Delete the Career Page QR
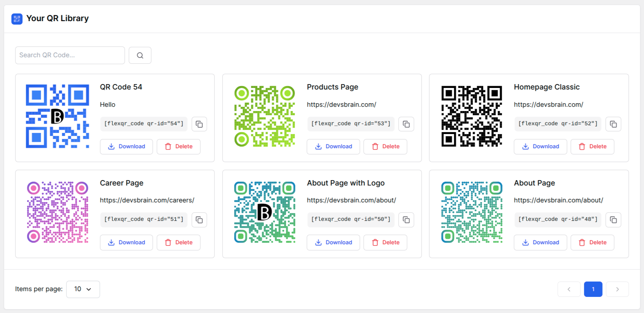This screenshot has height=313, width=644. point(179,242)
